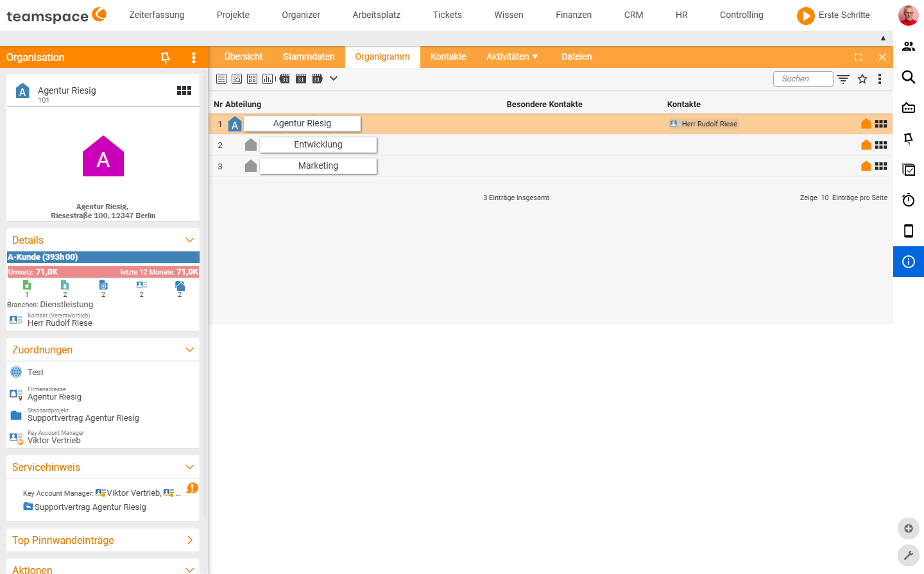Screen dimensions: 924x574
Task: Mark the list as favorite with the star
Action: (x=862, y=79)
